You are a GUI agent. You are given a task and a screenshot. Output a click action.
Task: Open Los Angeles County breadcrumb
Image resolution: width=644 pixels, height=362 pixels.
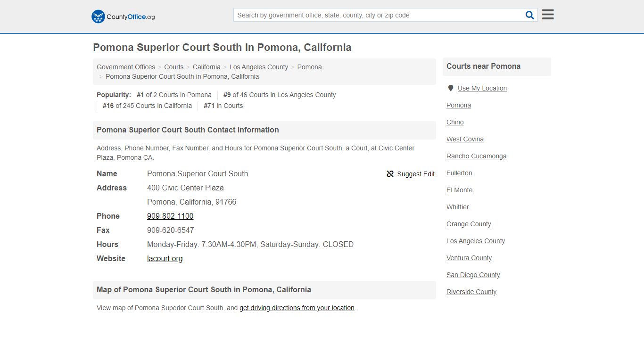tap(259, 67)
